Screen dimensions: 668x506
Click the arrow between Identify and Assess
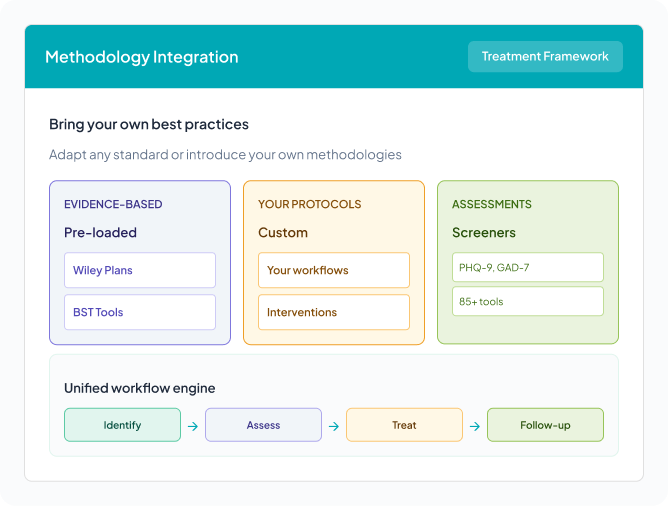pyautogui.click(x=192, y=425)
